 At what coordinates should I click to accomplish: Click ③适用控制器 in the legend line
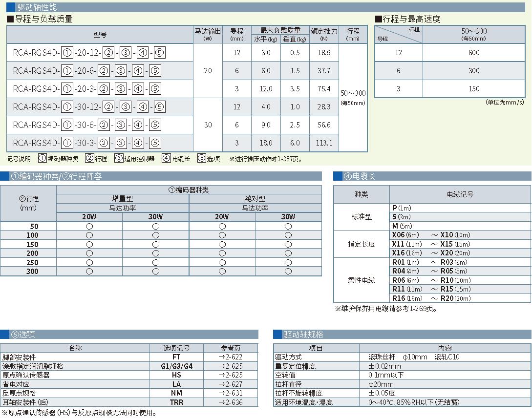[134, 158]
